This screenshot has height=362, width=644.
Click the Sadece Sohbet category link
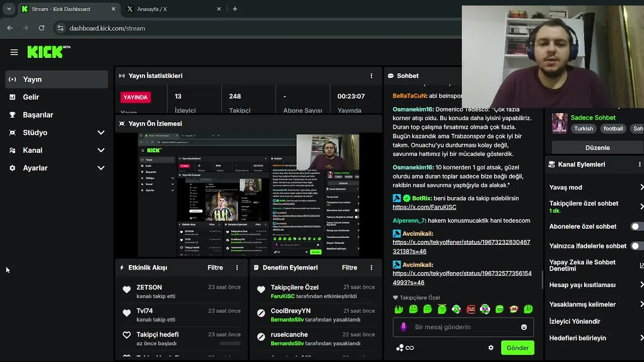pos(593,118)
